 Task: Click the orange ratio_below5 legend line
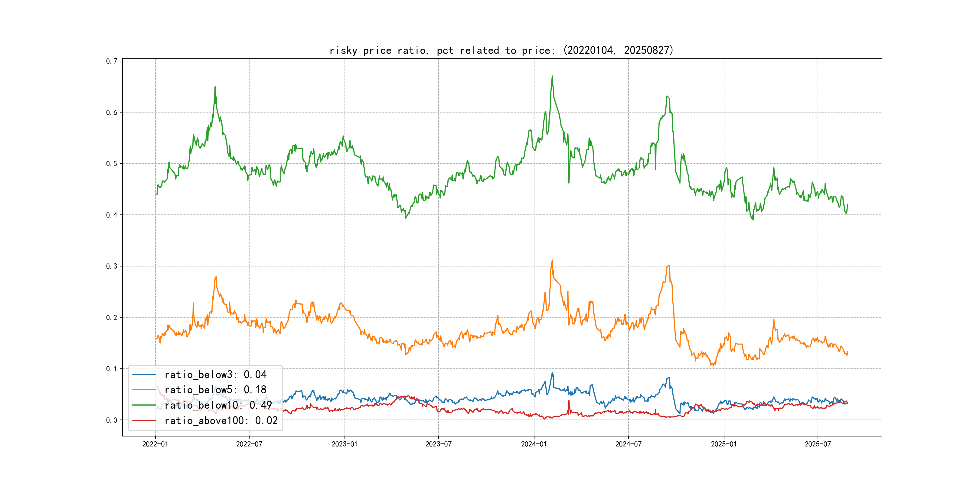(x=144, y=390)
